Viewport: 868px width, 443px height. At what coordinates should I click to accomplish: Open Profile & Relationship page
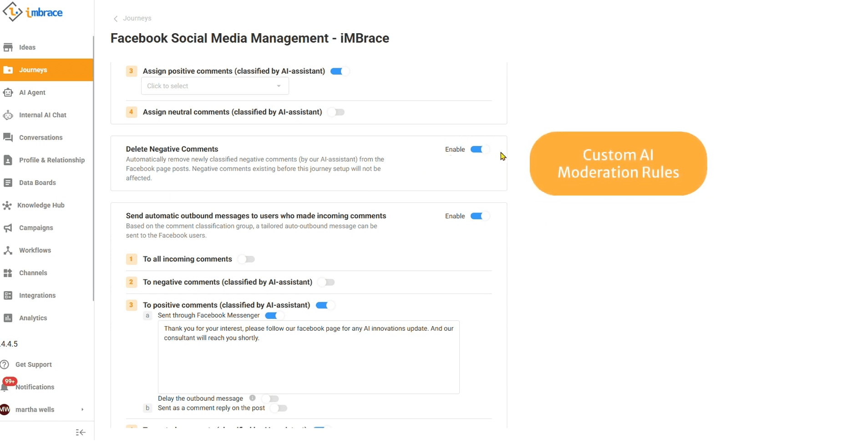46,160
